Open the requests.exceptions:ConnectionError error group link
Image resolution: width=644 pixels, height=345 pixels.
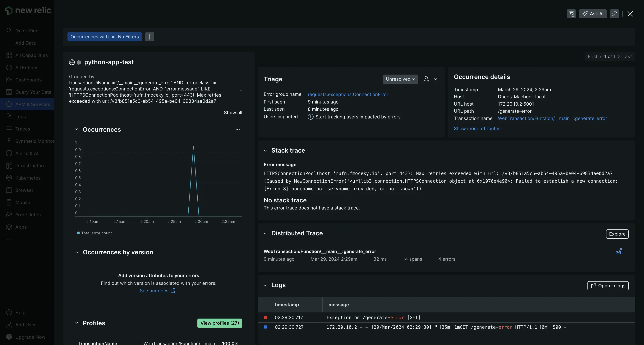pyautogui.click(x=348, y=94)
